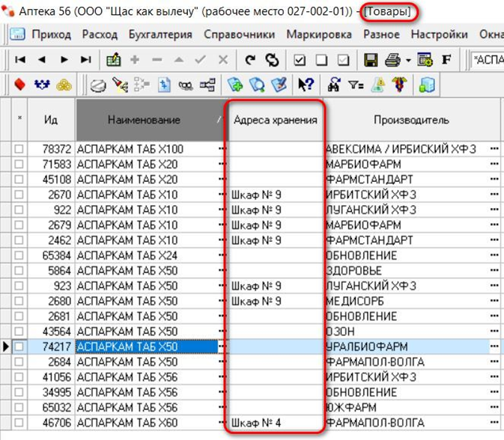Cancel edit with the X icon
Screen dimensions: 504x440
tap(223, 60)
